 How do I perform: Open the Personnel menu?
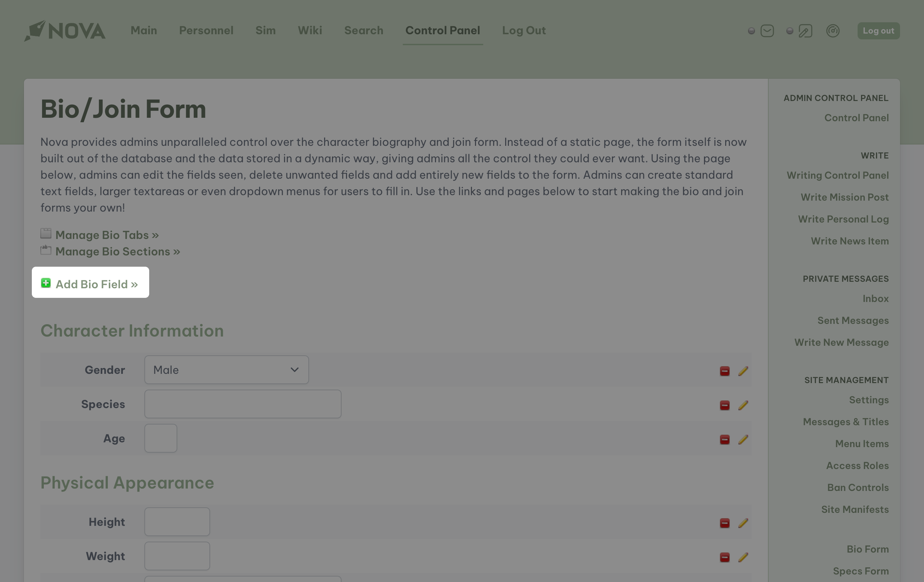206,30
